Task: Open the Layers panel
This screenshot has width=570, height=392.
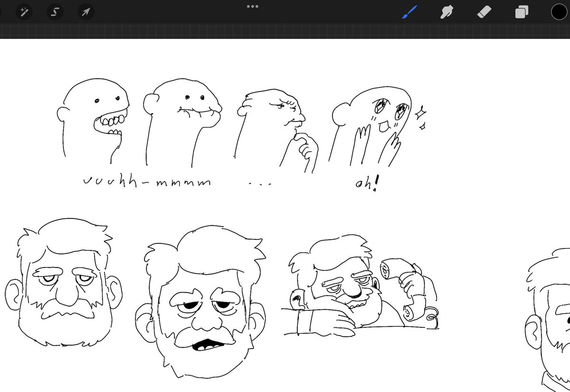Action: coord(522,12)
